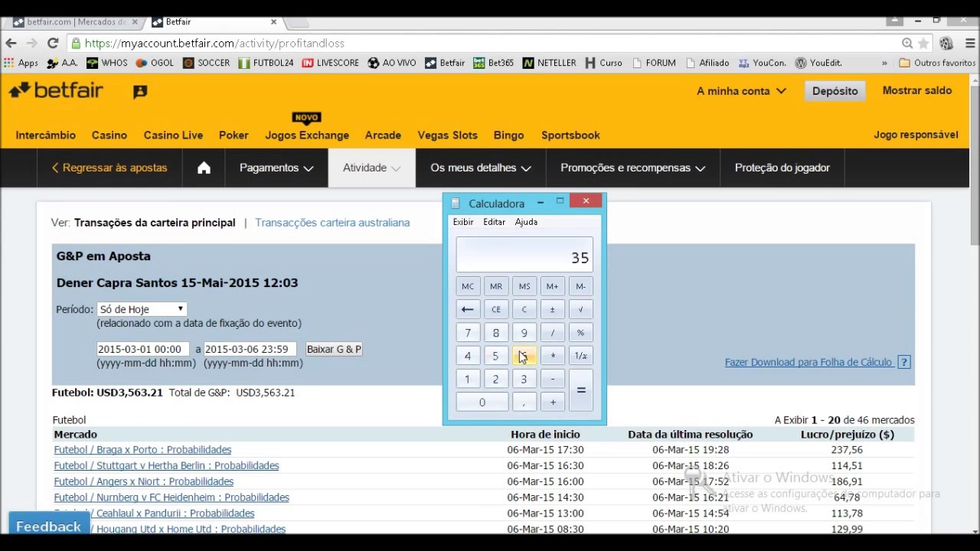
Task: Open the Nurnberg v FC Heidenheim market link
Action: click(171, 497)
